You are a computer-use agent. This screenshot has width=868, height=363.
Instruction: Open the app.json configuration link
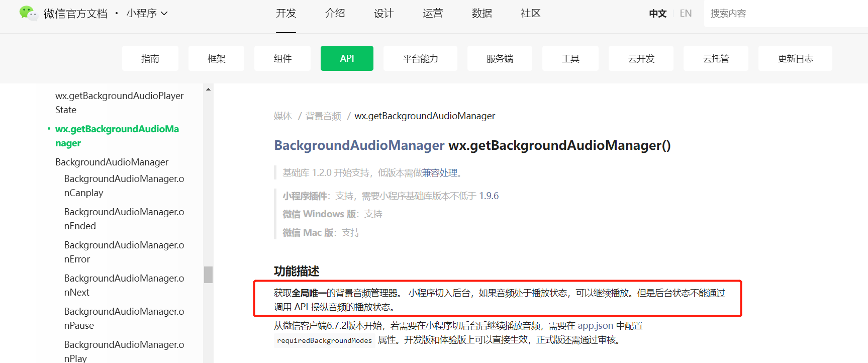(596, 326)
